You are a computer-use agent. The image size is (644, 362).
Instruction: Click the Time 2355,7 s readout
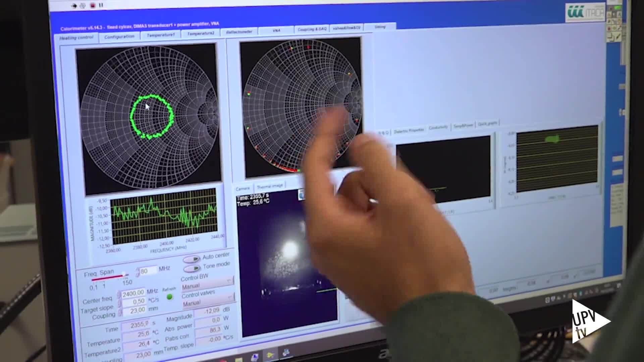pyautogui.click(x=136, y=325)
